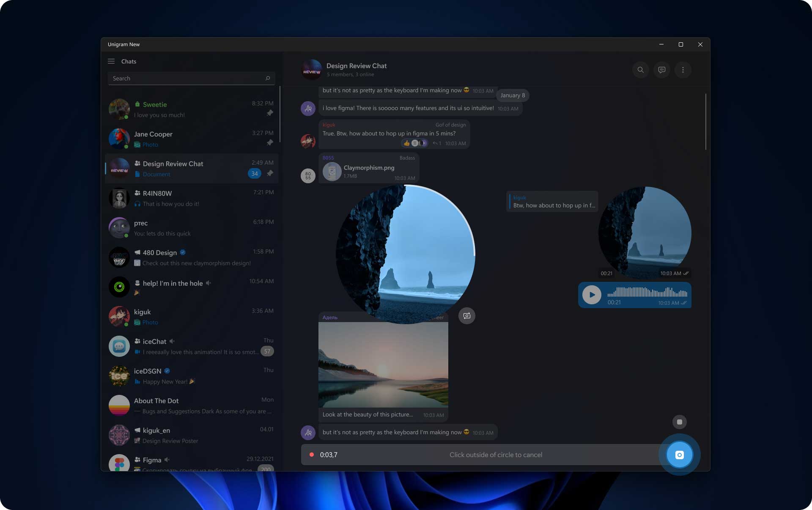Click the large round video recording preview
The width and height of the screenshot is (812, 510).
405,254
